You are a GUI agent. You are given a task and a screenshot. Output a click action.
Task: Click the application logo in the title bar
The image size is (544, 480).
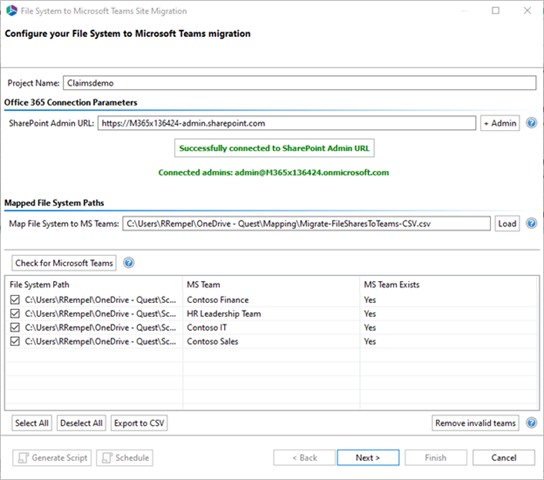click(x=11, y=11)
